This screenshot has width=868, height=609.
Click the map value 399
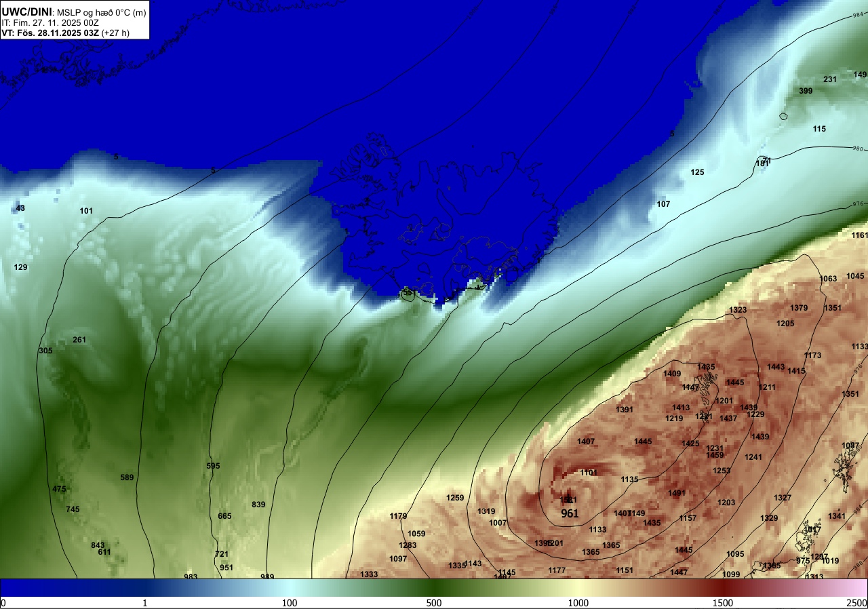pos(806,91)
